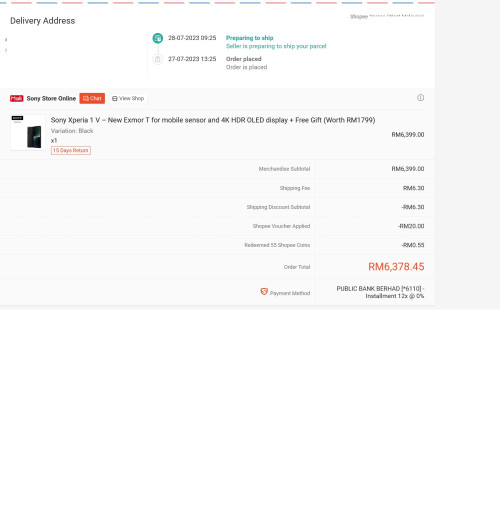Click the Payment Method label

290,293
